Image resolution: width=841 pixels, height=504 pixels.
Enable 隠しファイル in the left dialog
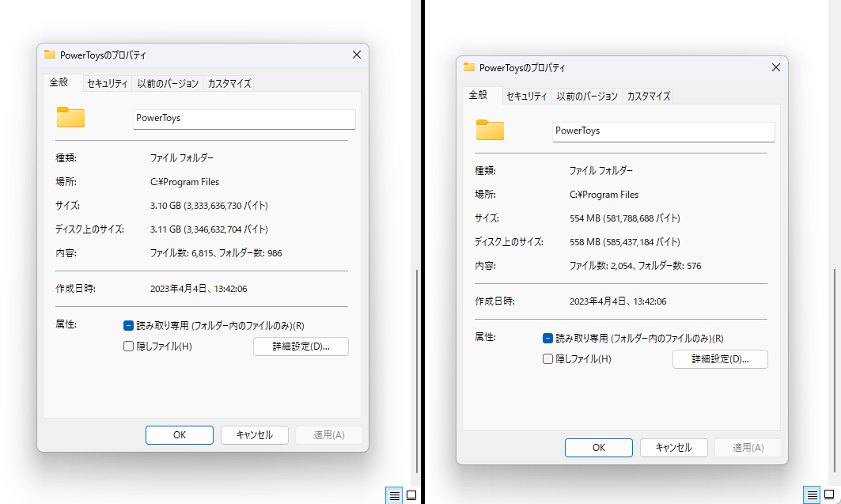click(128, 346)
